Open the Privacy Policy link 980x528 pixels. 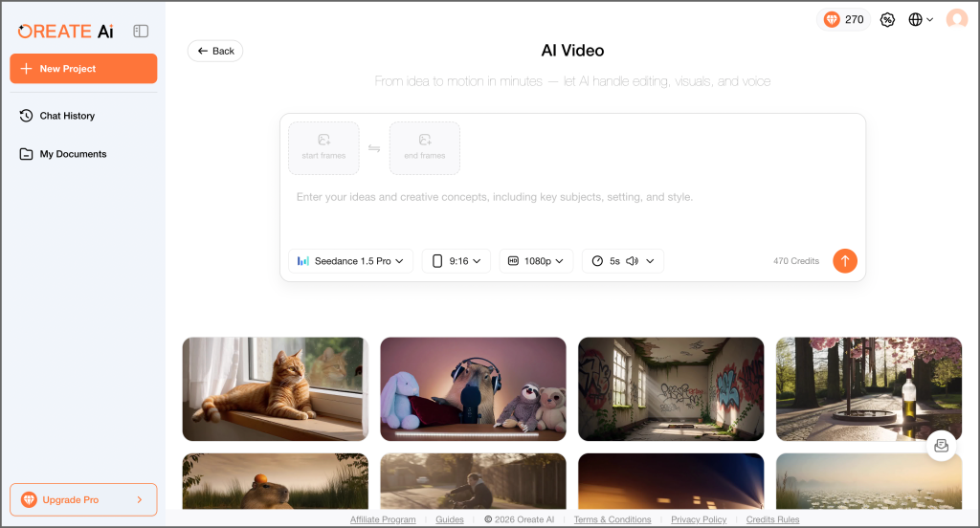(699, 520)
